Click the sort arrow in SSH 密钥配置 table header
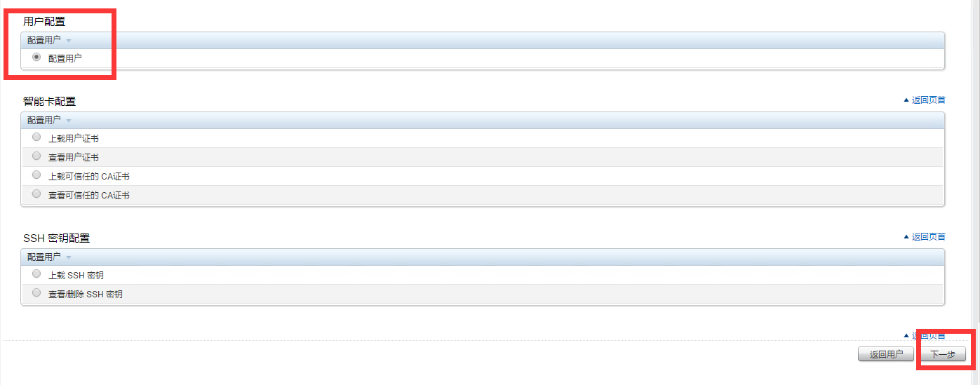Viewport: 980px width, 385px height. click(x=69, y=258)
